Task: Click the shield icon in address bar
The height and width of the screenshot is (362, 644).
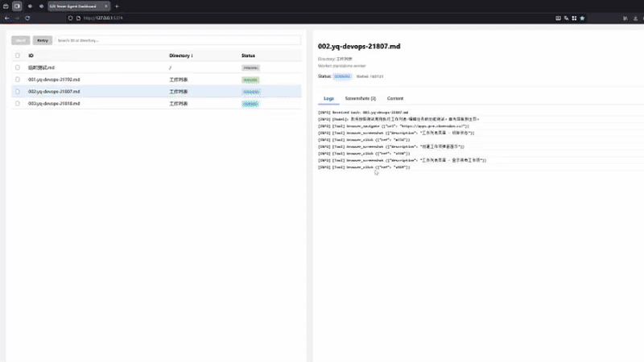Action: point(69,17)
